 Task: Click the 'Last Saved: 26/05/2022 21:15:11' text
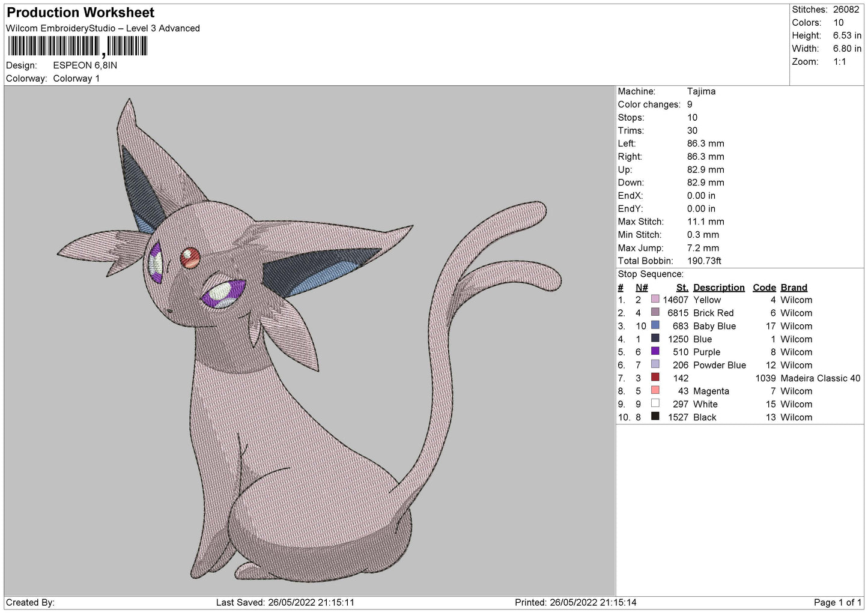pyautogui.click(x=285, y=602)
